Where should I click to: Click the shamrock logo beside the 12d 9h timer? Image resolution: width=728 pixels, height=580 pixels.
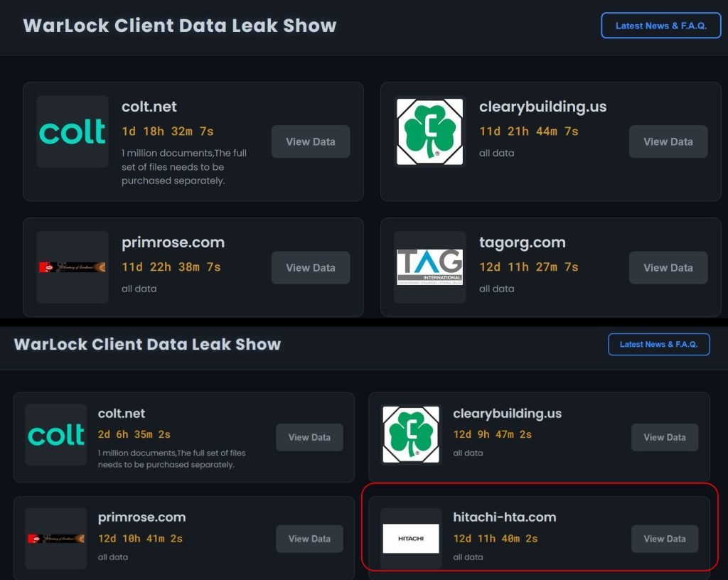[411, 435]
